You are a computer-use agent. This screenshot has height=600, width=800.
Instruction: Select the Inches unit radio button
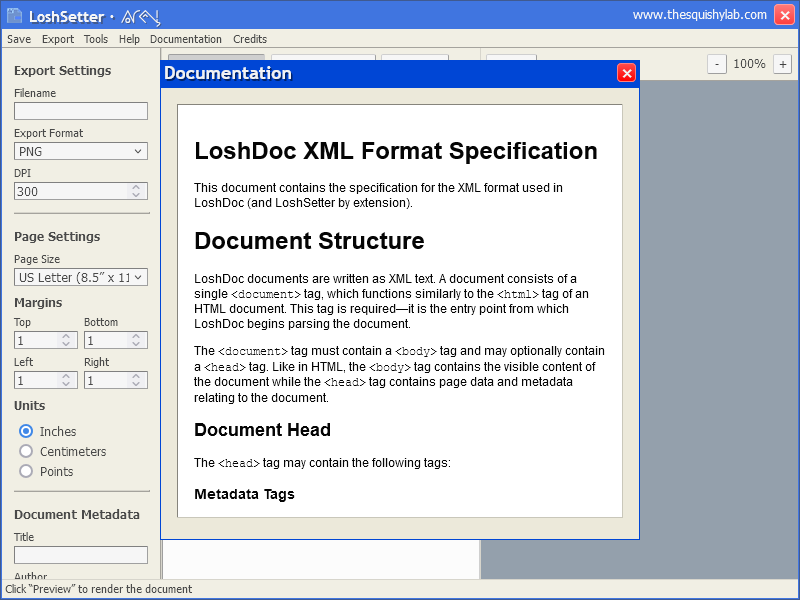26,431
